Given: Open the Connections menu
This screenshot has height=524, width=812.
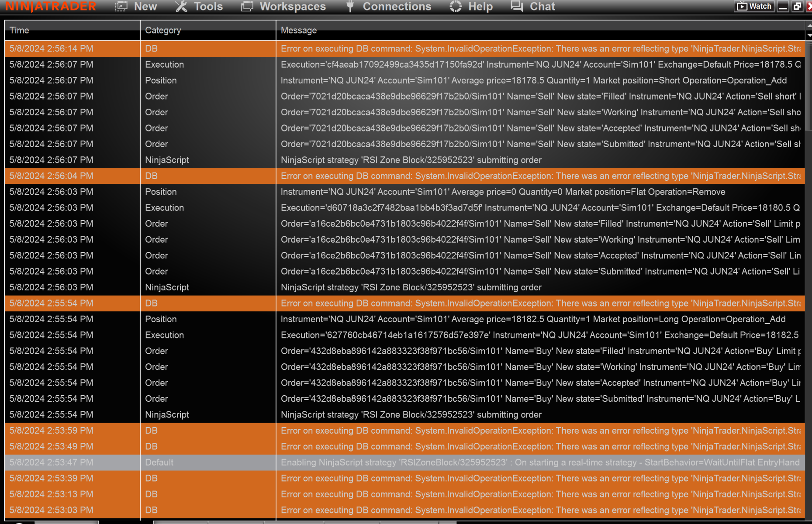Looking at the screenshot, I should (388, 7).
